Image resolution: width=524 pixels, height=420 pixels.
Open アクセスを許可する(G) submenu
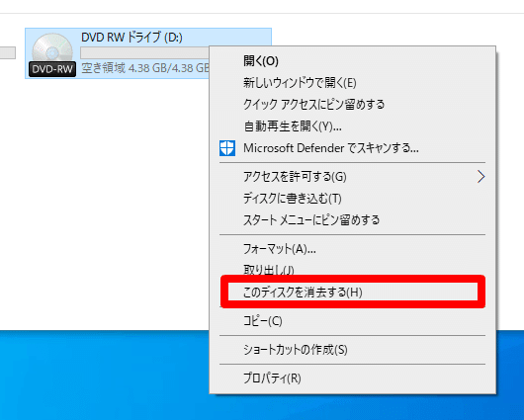(352, 177)
